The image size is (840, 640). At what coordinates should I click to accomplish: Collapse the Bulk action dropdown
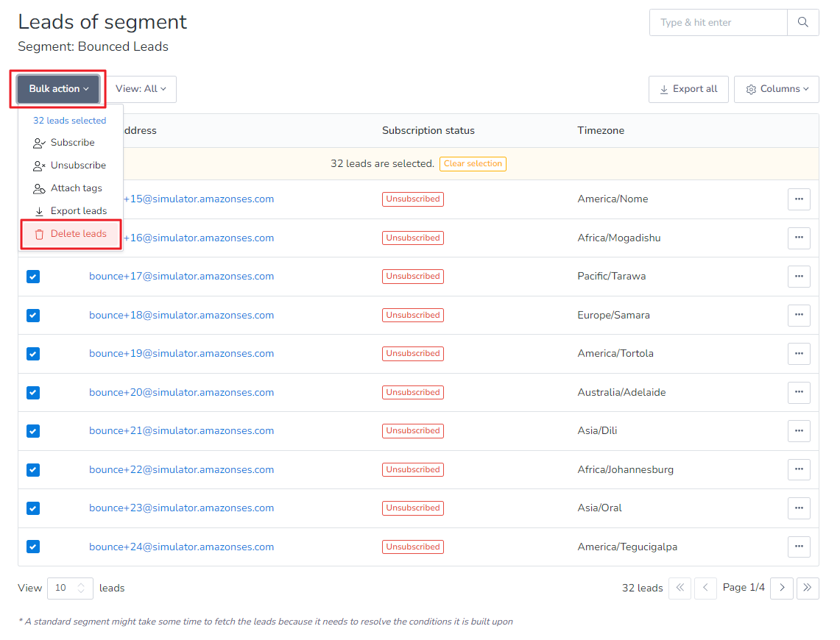pos(58,89)
